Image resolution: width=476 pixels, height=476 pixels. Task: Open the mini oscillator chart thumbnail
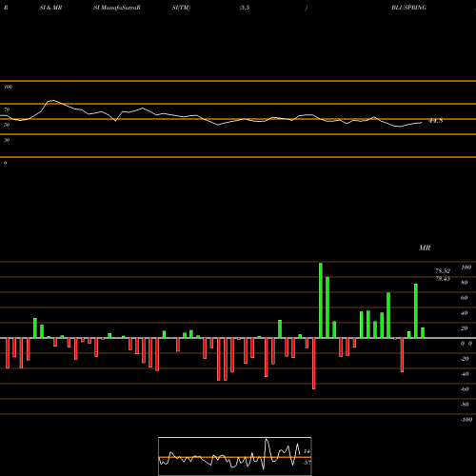click(x=235, y=456)
